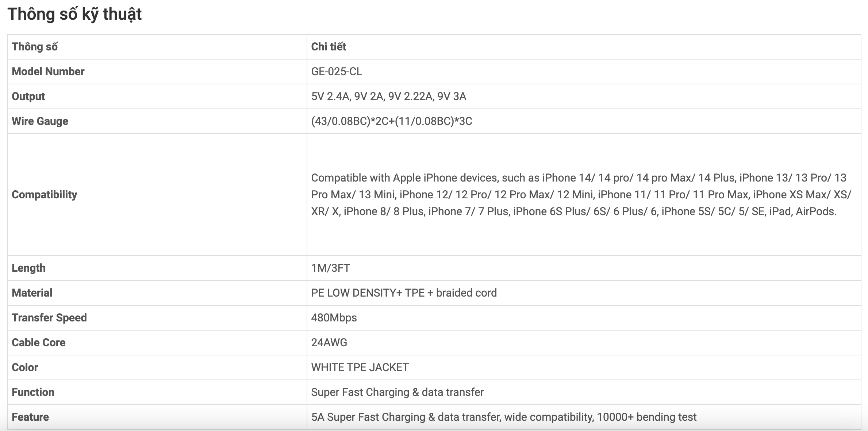
Task: Click the GE-025-CL model value
Action: (x=337, y=72)
